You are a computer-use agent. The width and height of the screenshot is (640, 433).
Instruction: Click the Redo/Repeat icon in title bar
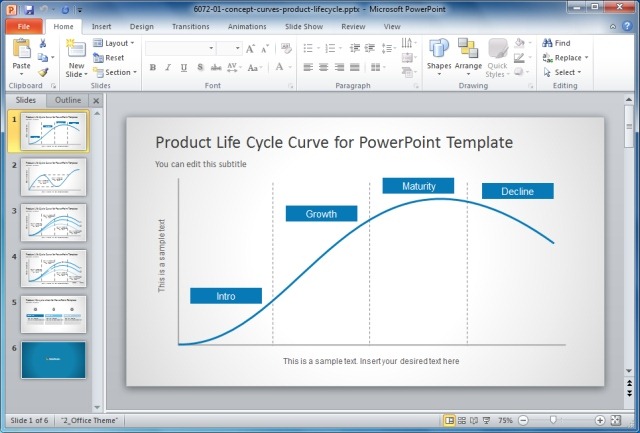(x=65, y=9)
